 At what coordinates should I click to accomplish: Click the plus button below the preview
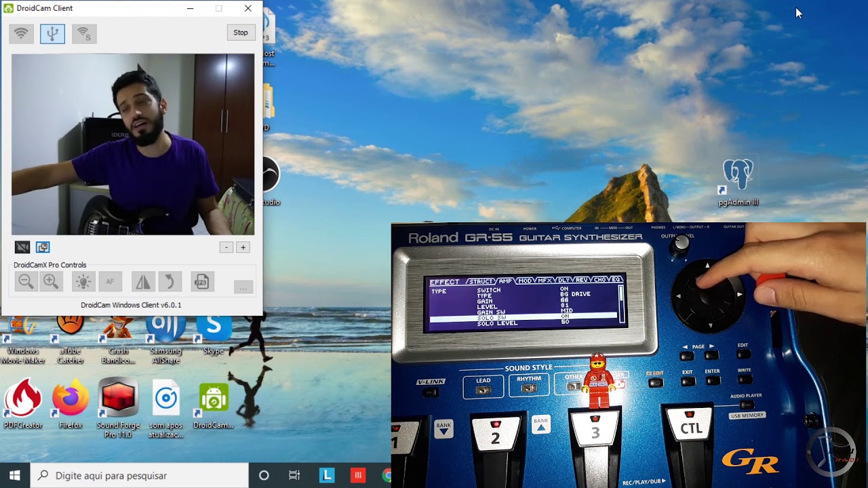pyautogui.click(x=243, y=247)
